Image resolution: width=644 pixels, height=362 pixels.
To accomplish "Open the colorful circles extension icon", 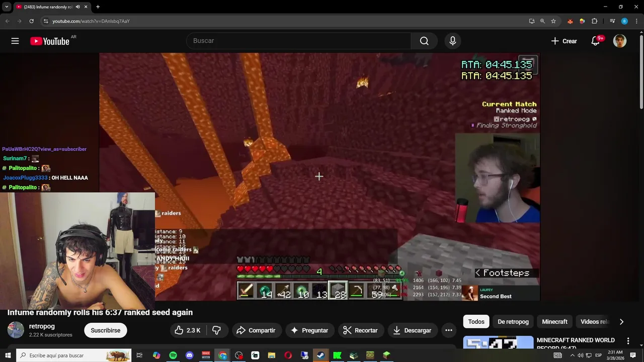I will click(582, 21).
